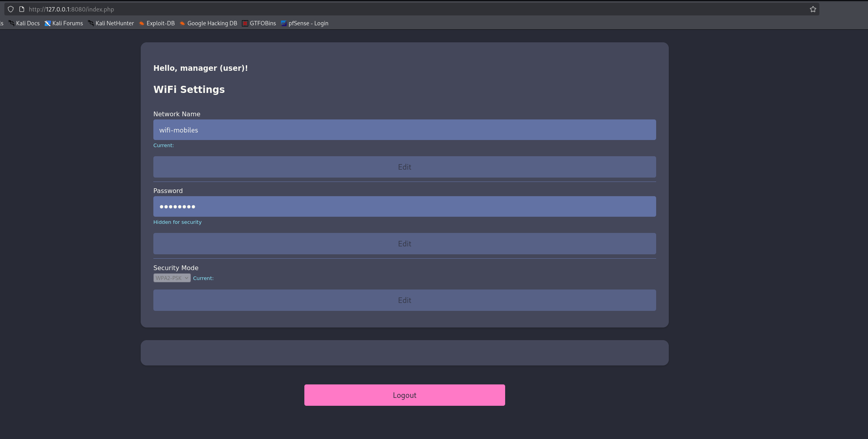Viewport: 868px width, 439px height.
Task: Click Edit button under Password
Action: coord(404,244)
